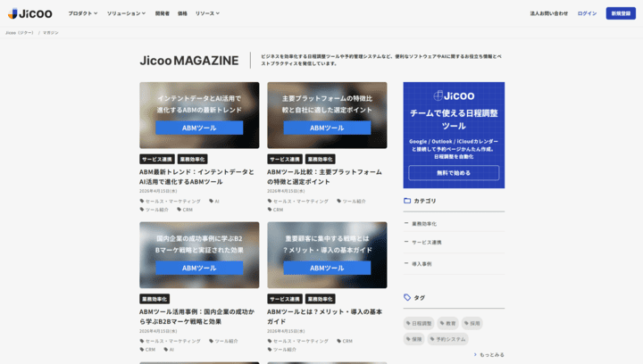Click the ログイン link
643x364 pixels.
(587, 13)
